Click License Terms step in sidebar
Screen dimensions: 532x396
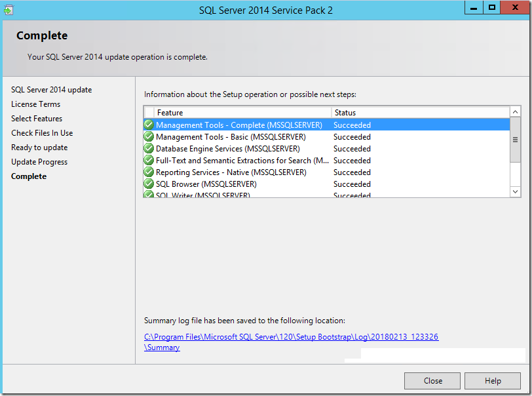35,104
